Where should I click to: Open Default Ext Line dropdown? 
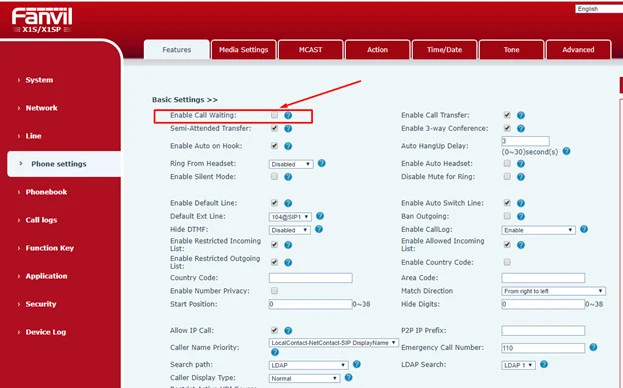290,217
